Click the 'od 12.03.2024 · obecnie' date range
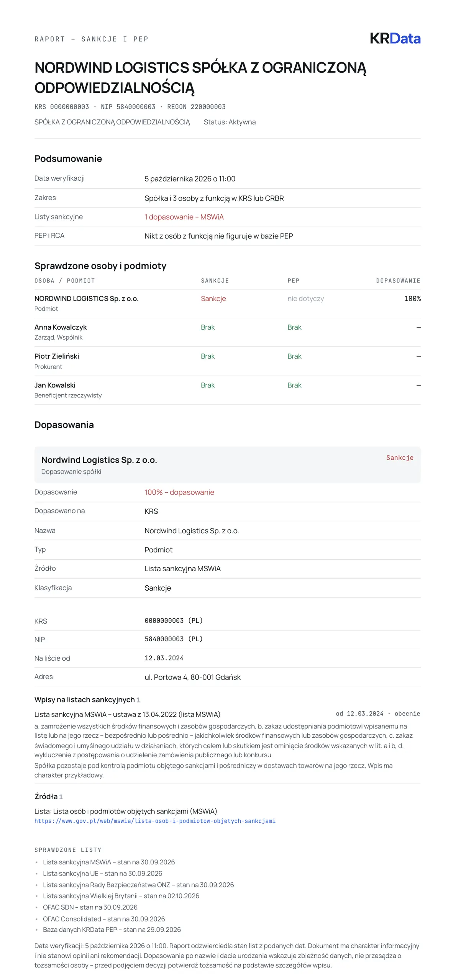 tap(378, 714)
